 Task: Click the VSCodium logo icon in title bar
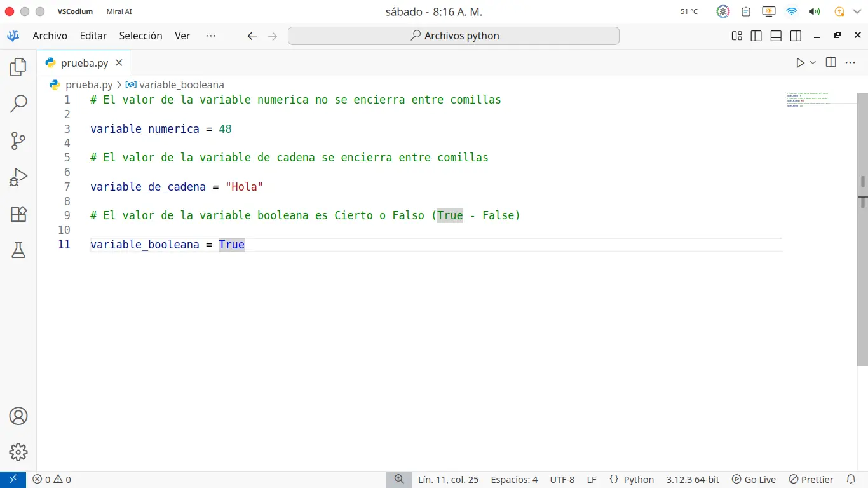coord(13,36)
